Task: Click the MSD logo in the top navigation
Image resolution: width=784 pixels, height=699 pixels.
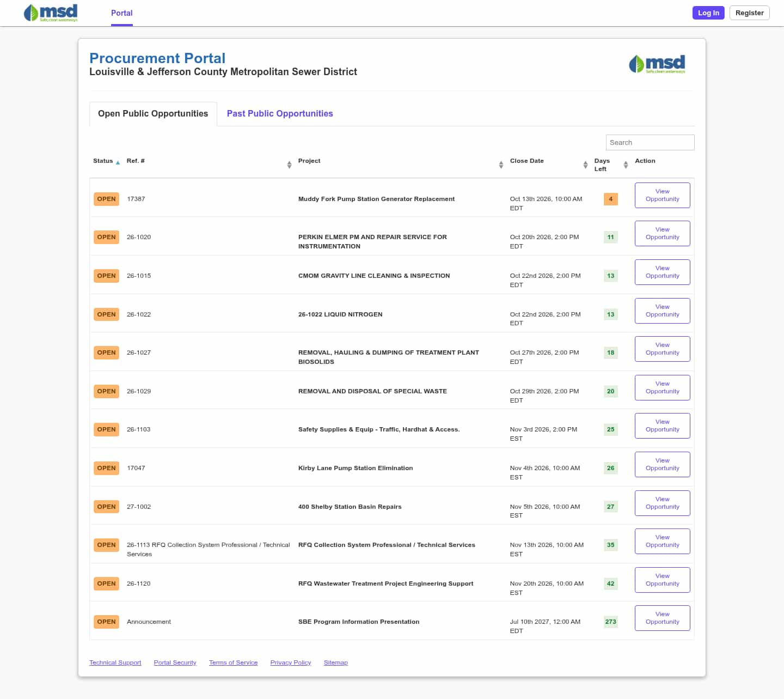Action: point(51,13)
